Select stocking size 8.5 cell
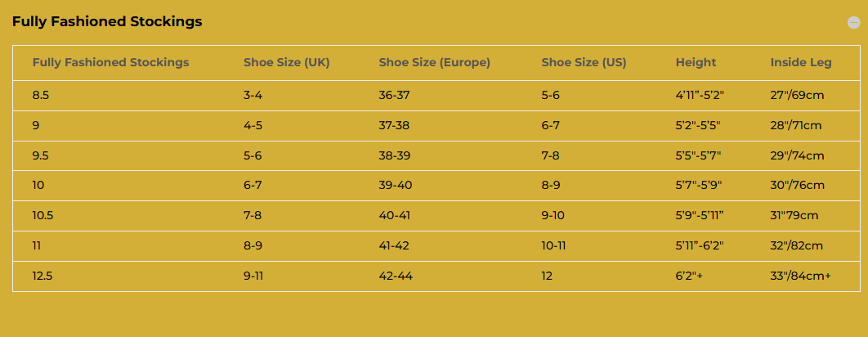The image size is (868, 337). click(x=42, y=95)
